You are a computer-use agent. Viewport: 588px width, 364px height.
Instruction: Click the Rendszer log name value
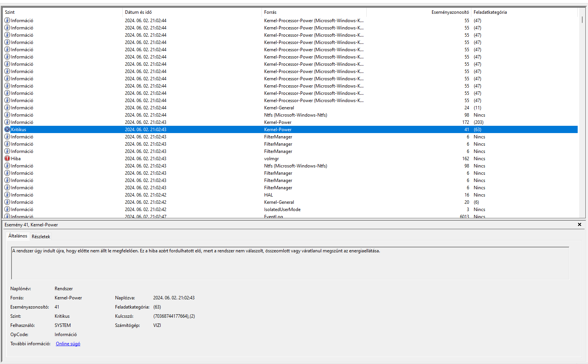[x=63, y=289]
